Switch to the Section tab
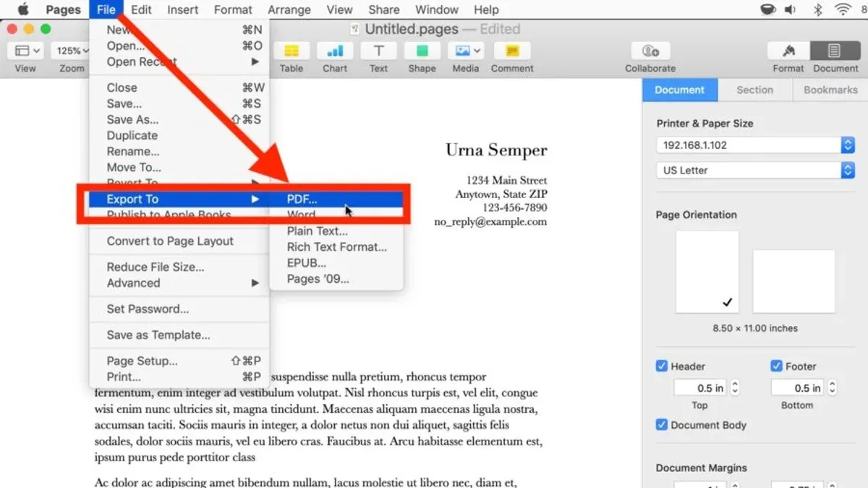868x488 pixels. point(754,90)
